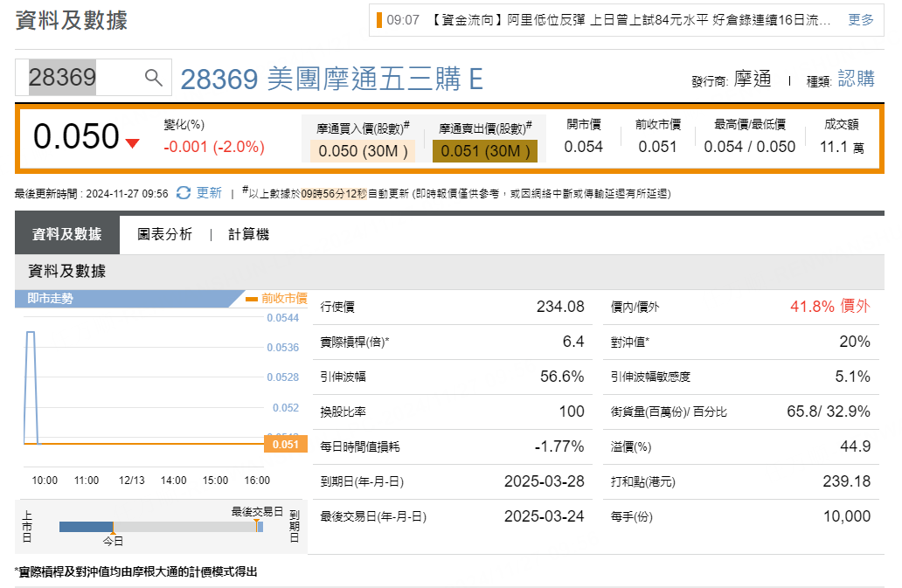Click the 即市走勢 chart header

(x=51, y=299)
